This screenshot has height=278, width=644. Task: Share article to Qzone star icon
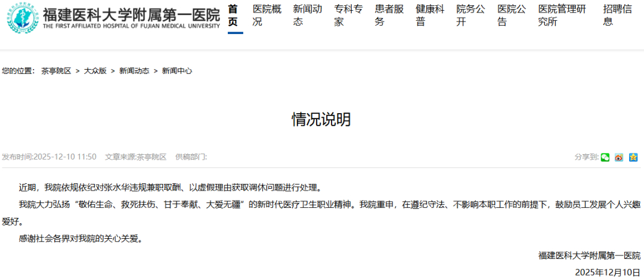point(633,157)
